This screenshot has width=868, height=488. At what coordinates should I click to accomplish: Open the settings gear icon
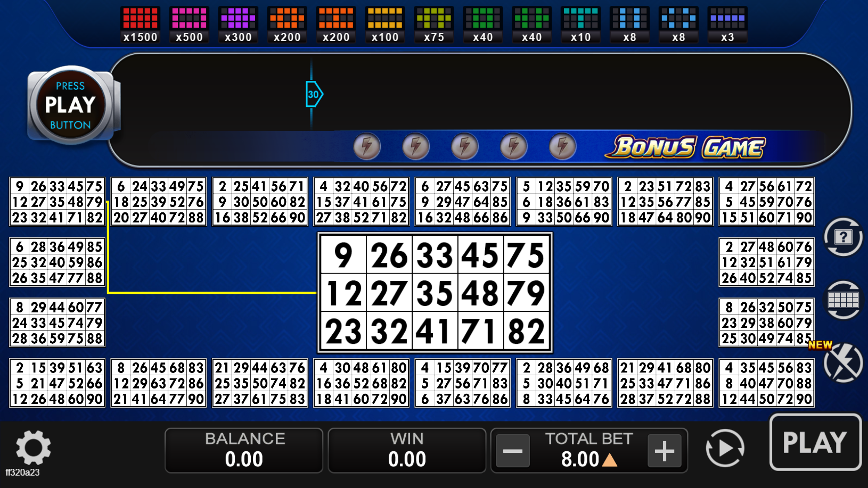33,448
